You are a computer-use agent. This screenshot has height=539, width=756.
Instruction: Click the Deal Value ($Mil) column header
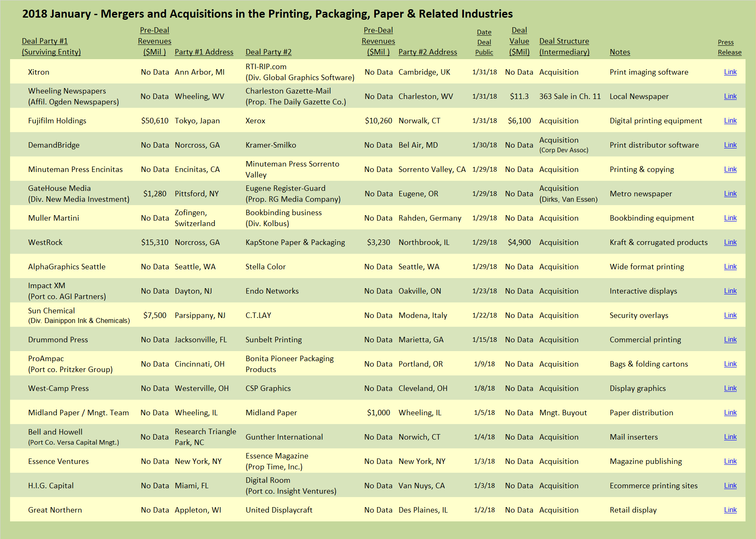[519, 41]
